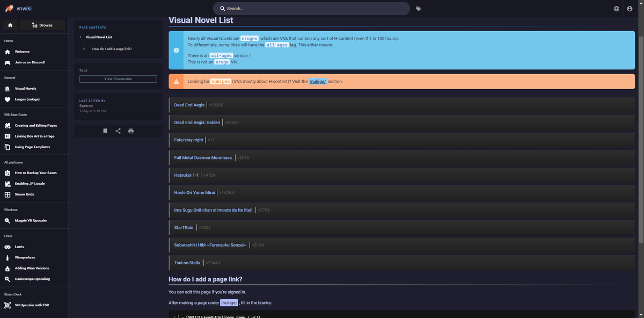Click the View Discussion button

click(118, 79)
